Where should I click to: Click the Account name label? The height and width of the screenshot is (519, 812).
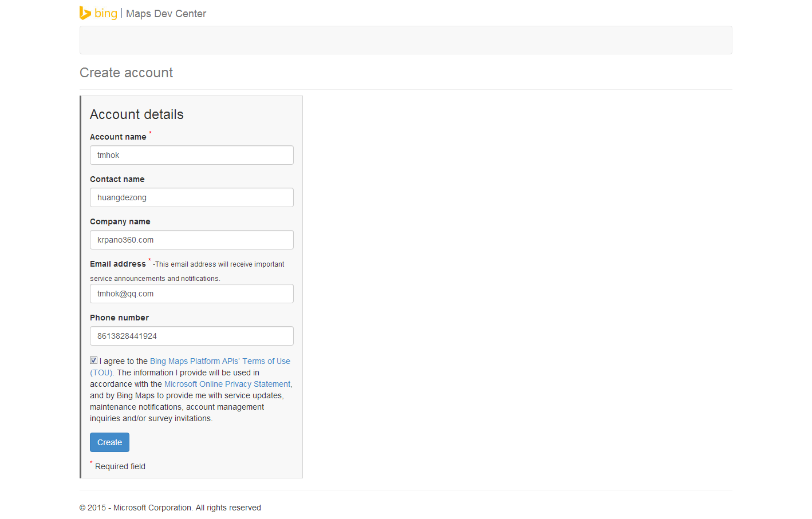point(118,137)
